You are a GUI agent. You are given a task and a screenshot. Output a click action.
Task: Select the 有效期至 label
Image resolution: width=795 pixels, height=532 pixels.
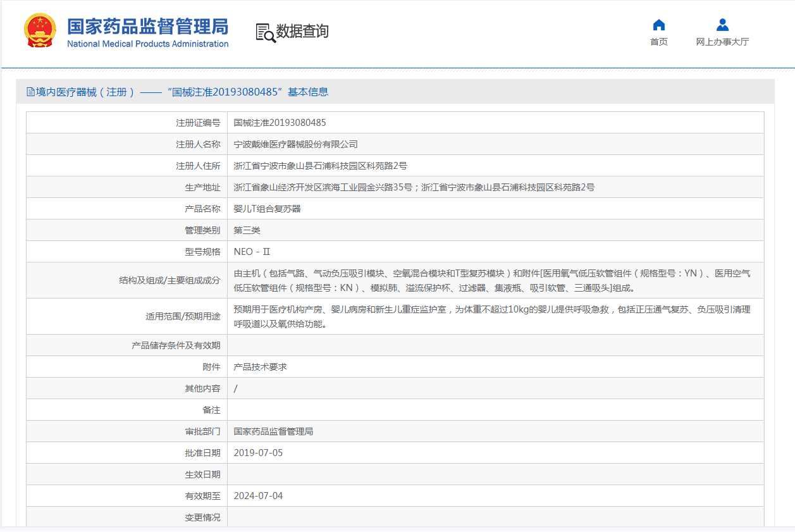(202, 496)
